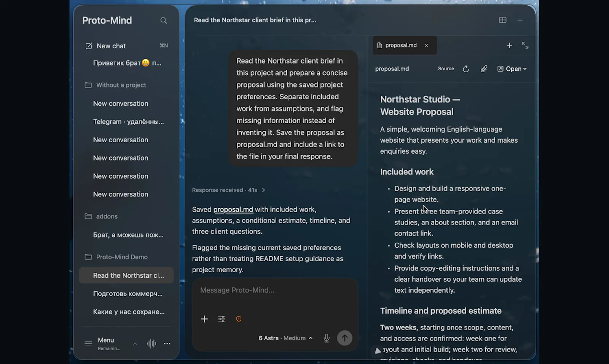Expand the preview panel to fullscreen
The width and height of the screenshot is (609, 364).
click(x=525, y=46)
